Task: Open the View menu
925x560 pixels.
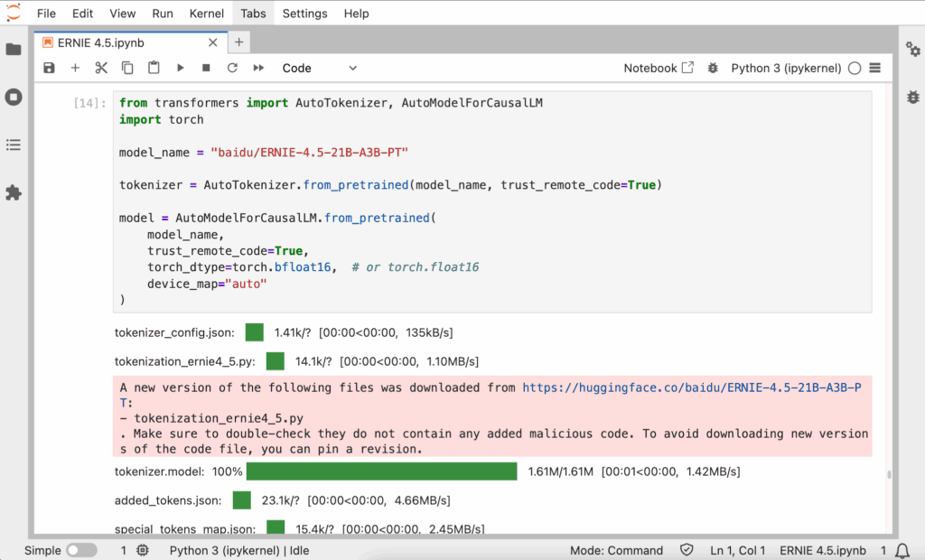Action: pyautogui.click(x=123, y=13)
